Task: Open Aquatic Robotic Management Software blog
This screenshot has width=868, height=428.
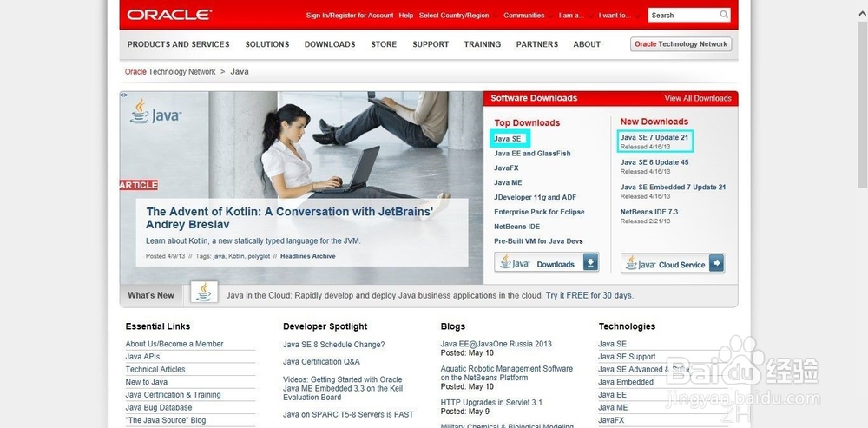Action: click(x=507, y=373)
